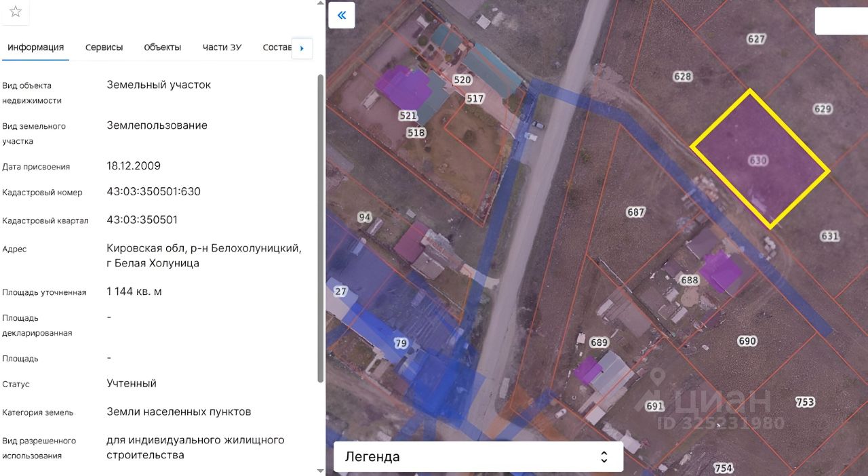Click Земли населенных пунктов value
Screen dimensions: 868x476
(179, 412)
